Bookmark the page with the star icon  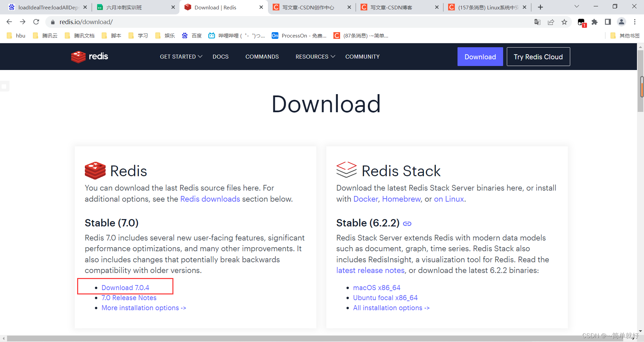coord(565,22)
